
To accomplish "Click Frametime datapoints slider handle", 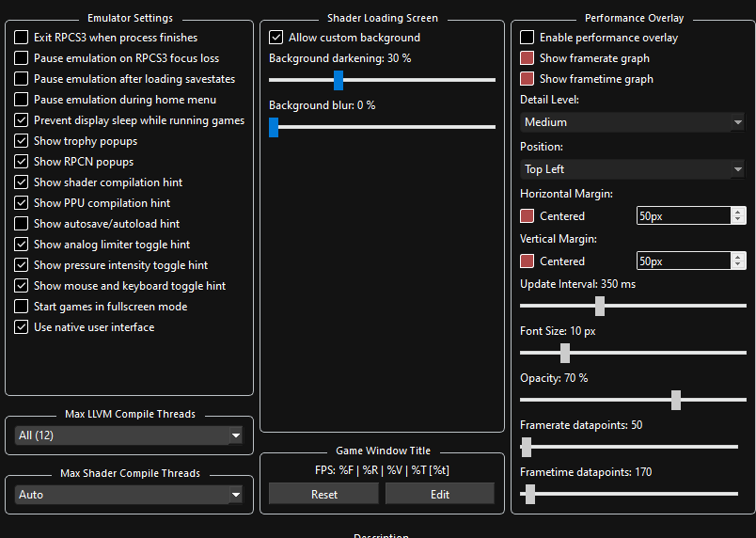I will tap(530, 494).
